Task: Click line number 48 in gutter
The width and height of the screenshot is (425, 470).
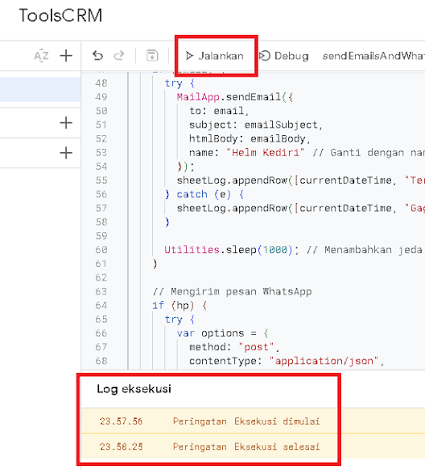Action: click(x=101, y=83)
